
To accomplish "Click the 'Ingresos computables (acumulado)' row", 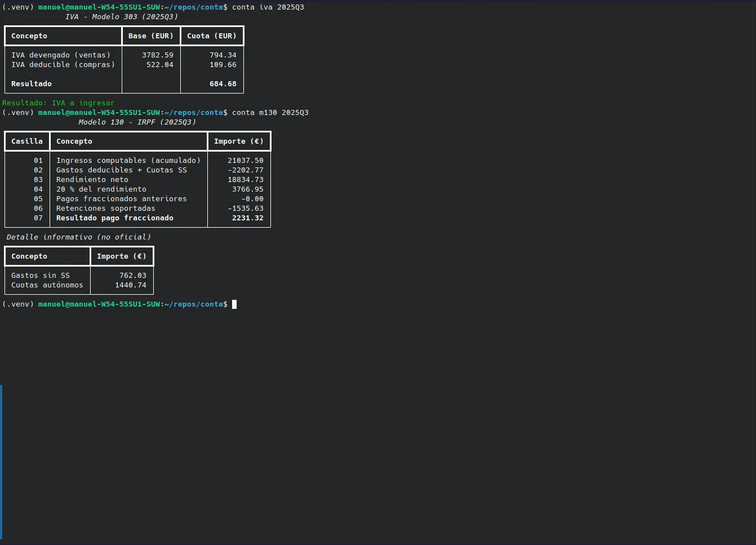I will tap(128, 161).
